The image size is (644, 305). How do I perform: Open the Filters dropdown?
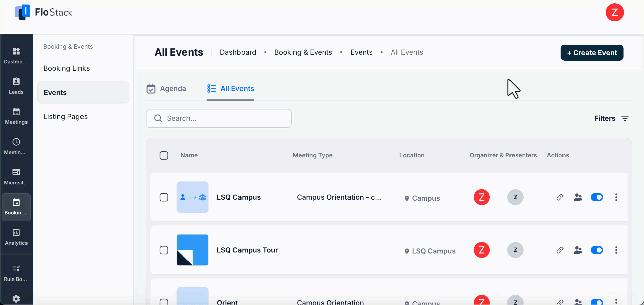coord(611,118)
